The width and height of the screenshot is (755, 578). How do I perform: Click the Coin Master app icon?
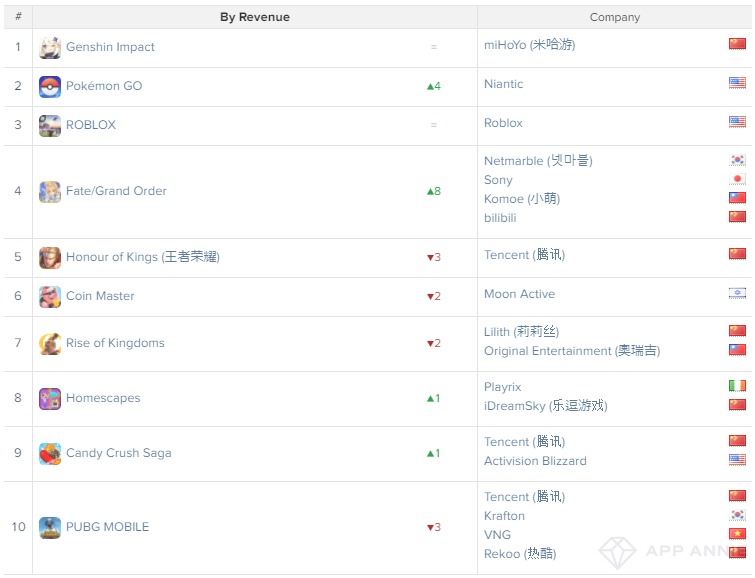[50, 297]
